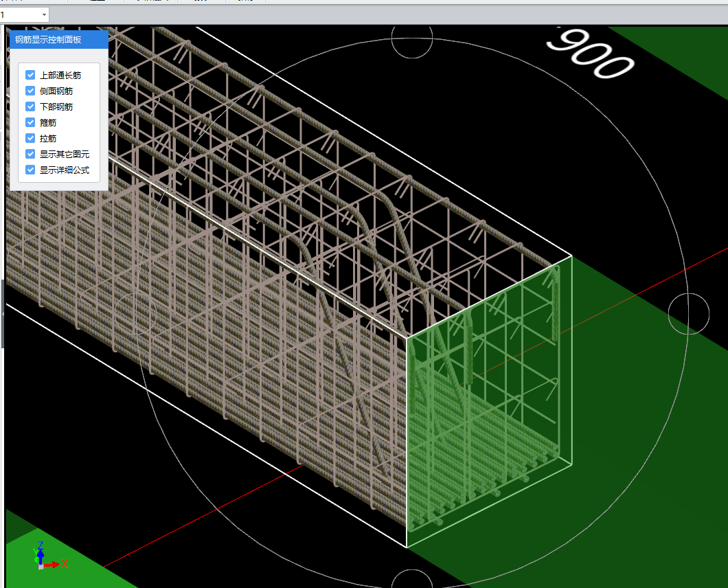Open the dropdown showing value 1
This screenshot has width=728, height=588.
tap(44, 14)
